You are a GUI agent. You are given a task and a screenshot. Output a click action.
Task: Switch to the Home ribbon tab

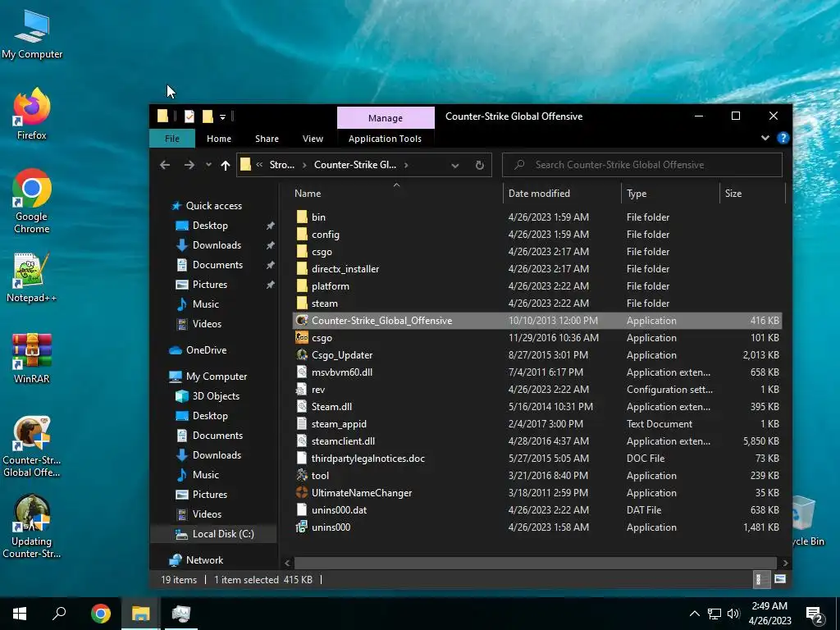click(x=219, y=138)
